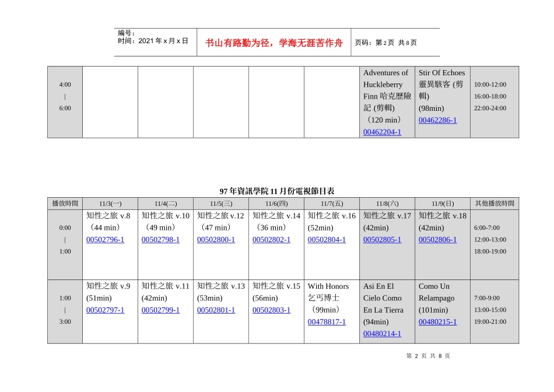Select the With Honors title text
Viewport: 554px width, 392px height.
pyautogui.click(x=328, y=286)
